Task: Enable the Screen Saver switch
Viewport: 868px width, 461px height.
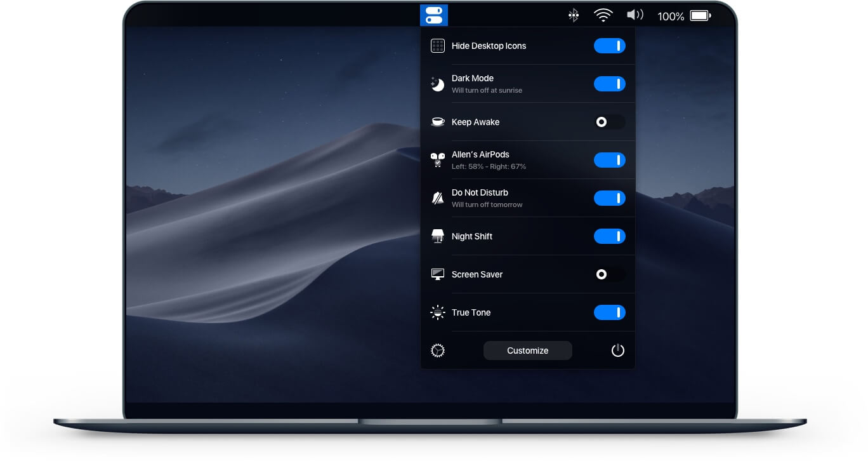Action: pyautogui.click(x=609, y=274)
